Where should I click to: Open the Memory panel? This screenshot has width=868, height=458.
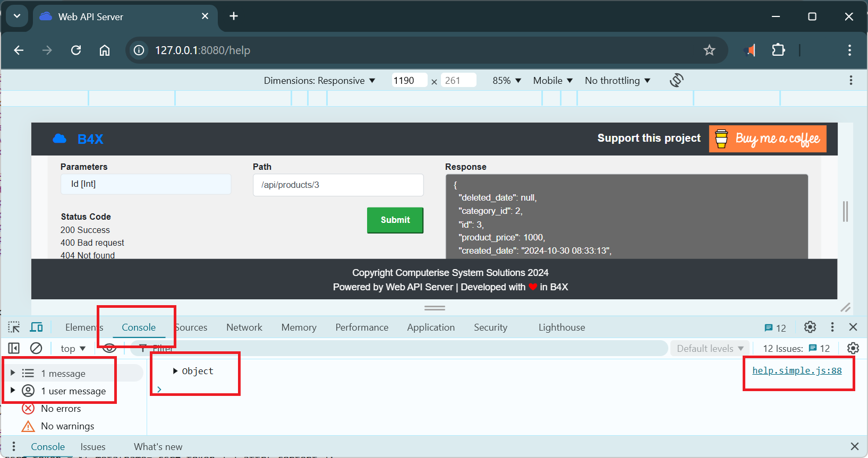(299, 327)
